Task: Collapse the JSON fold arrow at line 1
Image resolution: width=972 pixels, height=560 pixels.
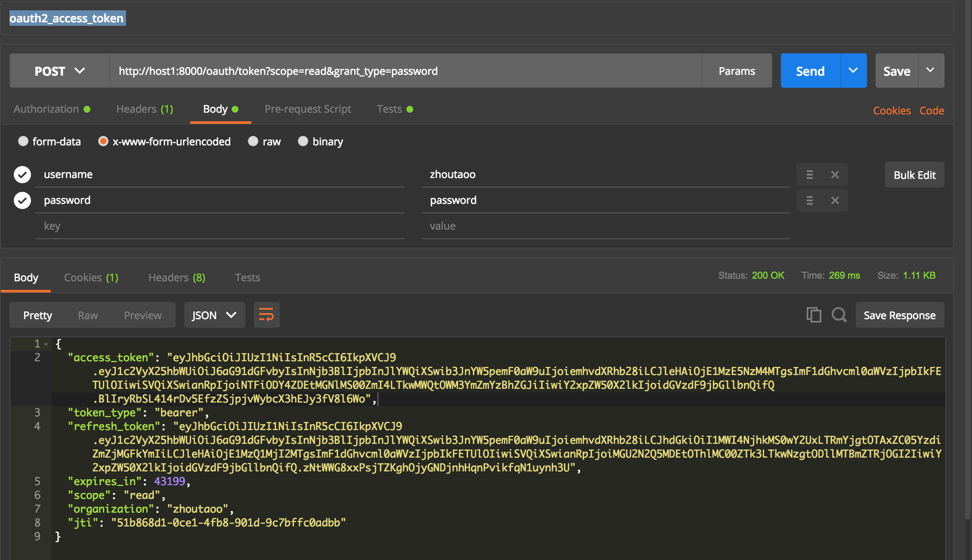Action: (46, 344)
